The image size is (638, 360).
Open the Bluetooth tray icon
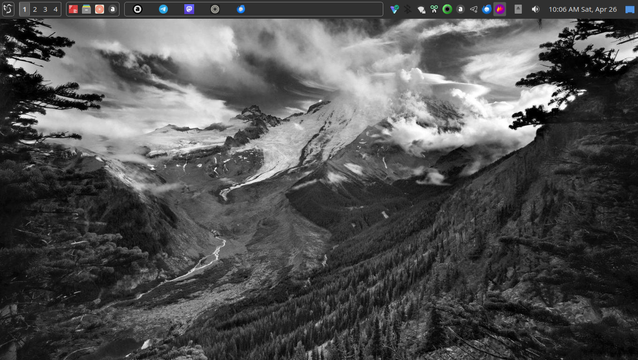click(407, 9)
